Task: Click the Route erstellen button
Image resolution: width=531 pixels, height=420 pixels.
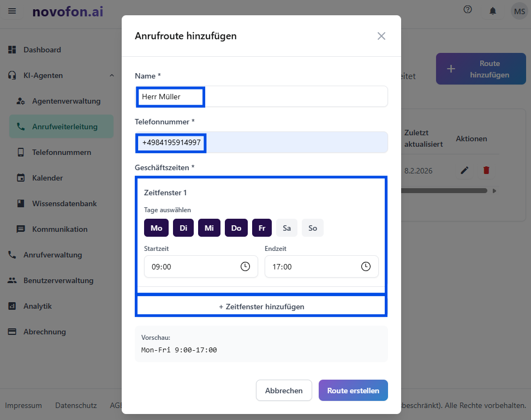Action: click(353, 391)
